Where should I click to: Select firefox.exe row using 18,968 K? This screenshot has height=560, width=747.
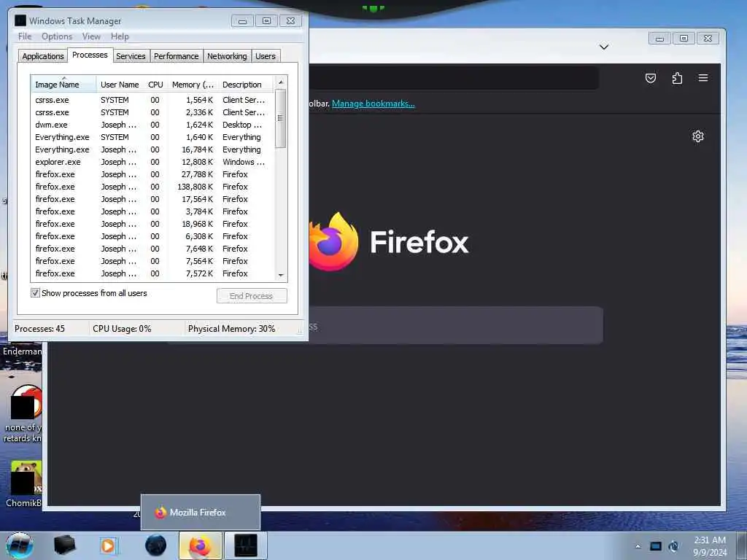(x=152, y=224)
